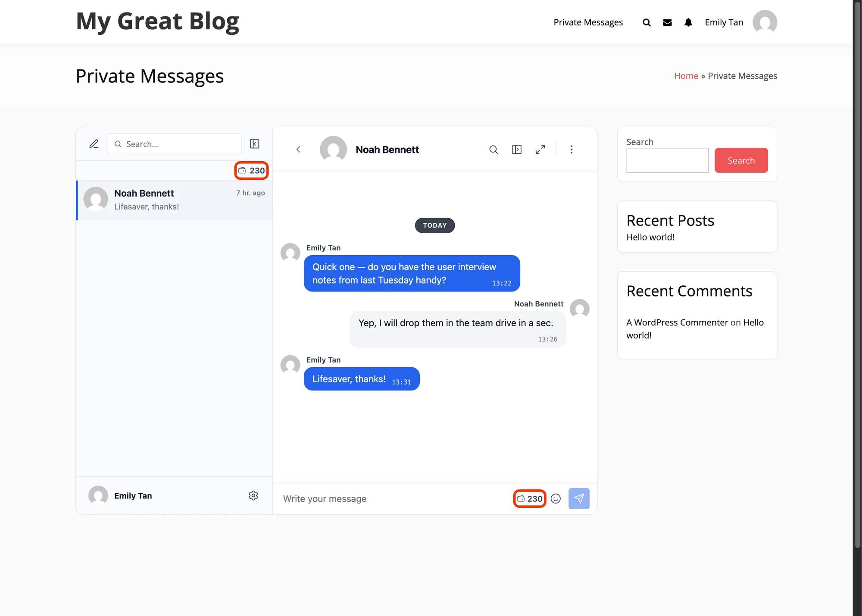The image size is (862, 616).
Task: Click the page vertical scrollbar
Action: tap(857, 276)
